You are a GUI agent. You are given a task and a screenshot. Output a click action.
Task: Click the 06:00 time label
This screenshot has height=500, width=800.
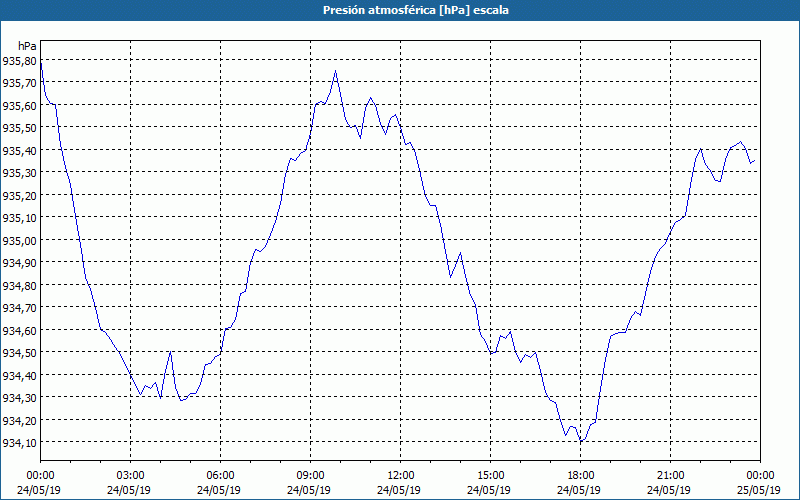tap(220, 476)
